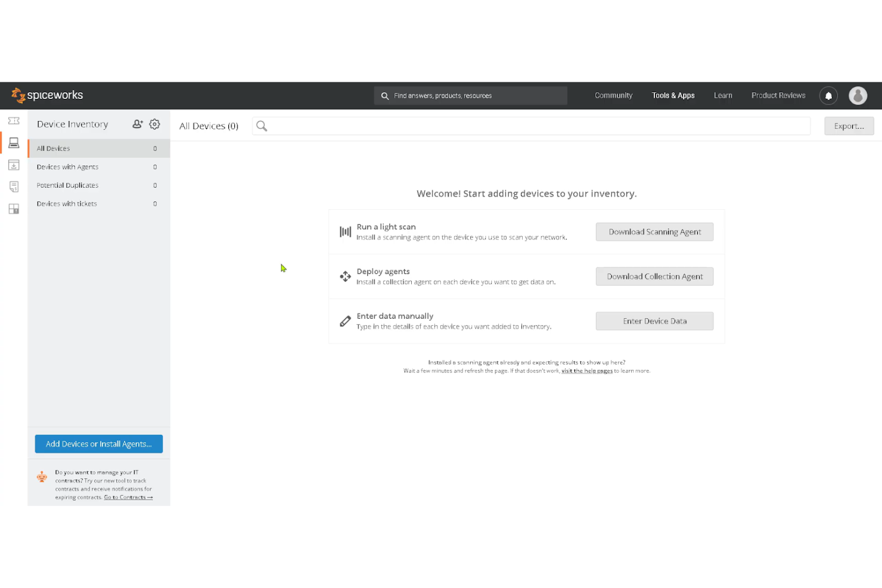Open the visit the help pages link
The height and width of the screenshot is (588, 882).
click(587, 370)
